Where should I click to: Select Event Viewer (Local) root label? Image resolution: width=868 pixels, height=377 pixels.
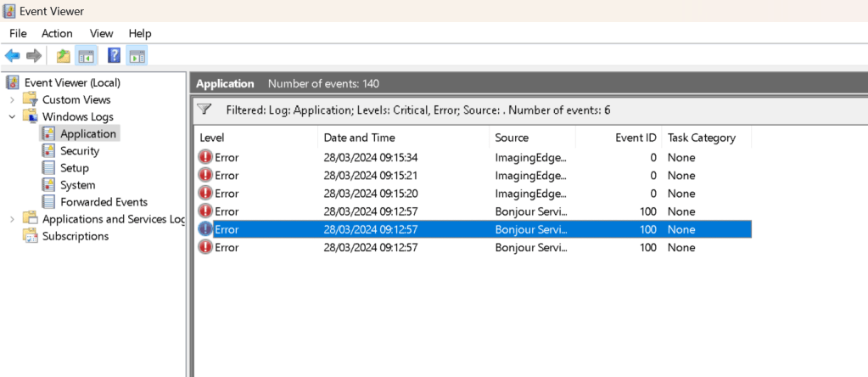coord(72,82)
